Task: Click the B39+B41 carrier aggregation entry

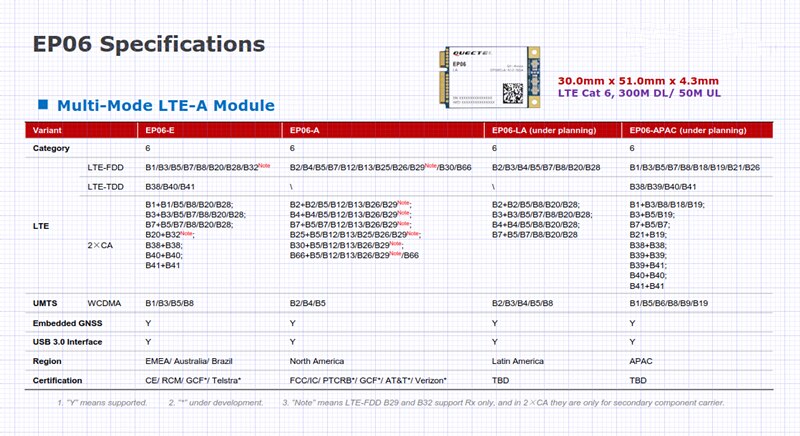Action: pos(648,266)
